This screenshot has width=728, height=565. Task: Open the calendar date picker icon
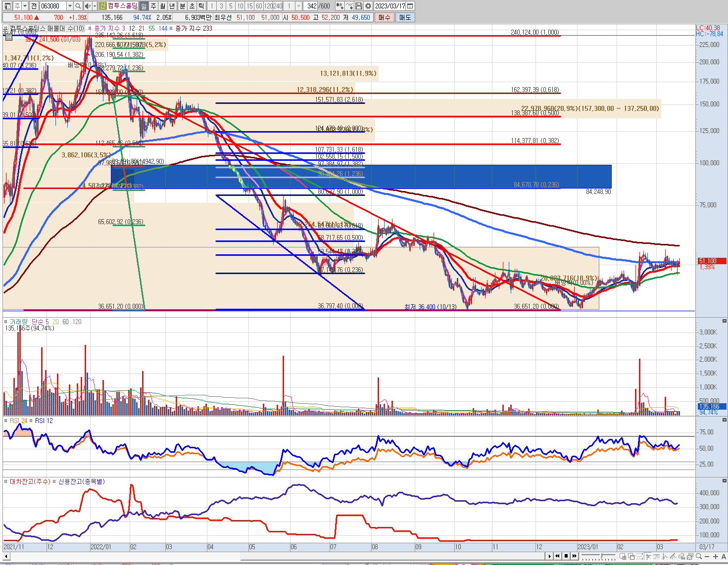410,6
